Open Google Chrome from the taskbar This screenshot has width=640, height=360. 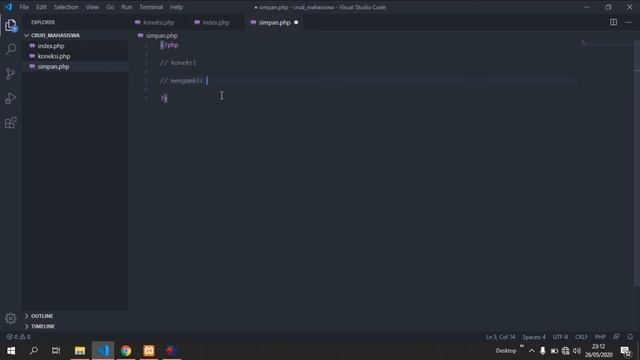(126, 351)
